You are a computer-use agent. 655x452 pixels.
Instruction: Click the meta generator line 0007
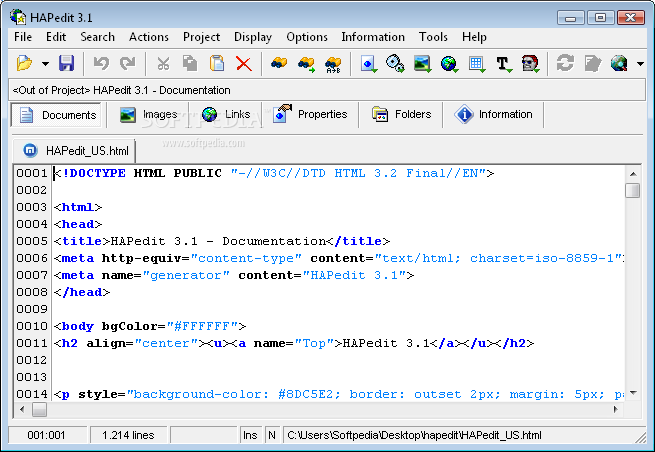click(x=234, y=275)
